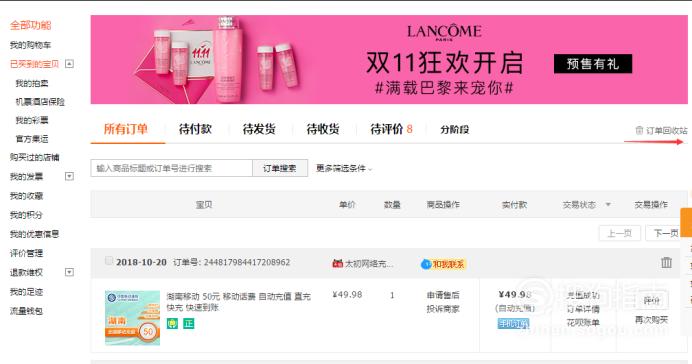Viewport: 692px width, 364px height.
Task: Click the 上一页 pagination button
Action: click(620, 233)
